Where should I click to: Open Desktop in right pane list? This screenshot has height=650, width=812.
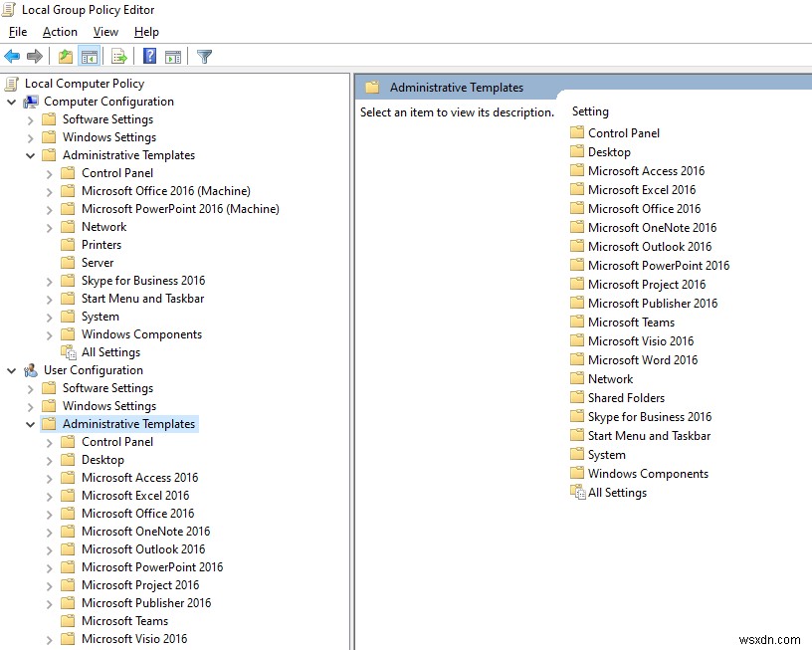pos(610,152)
